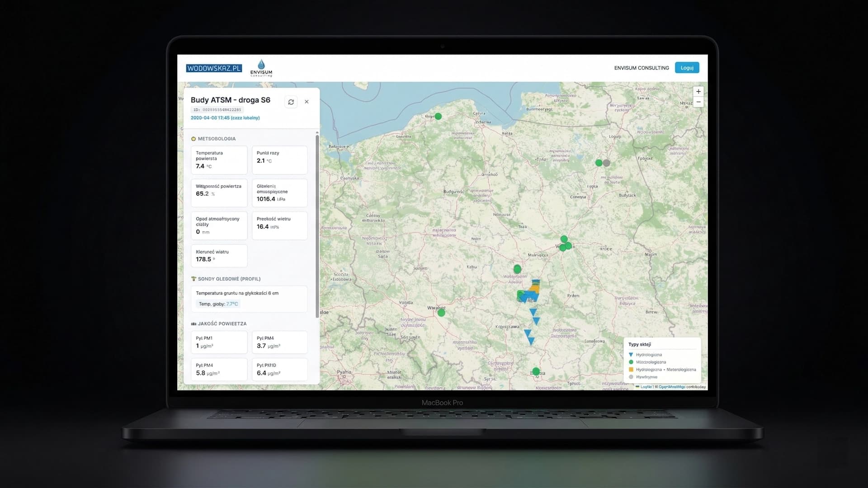
Task: Click the 7.7°C ground temperature link
Action: point(231,304)
